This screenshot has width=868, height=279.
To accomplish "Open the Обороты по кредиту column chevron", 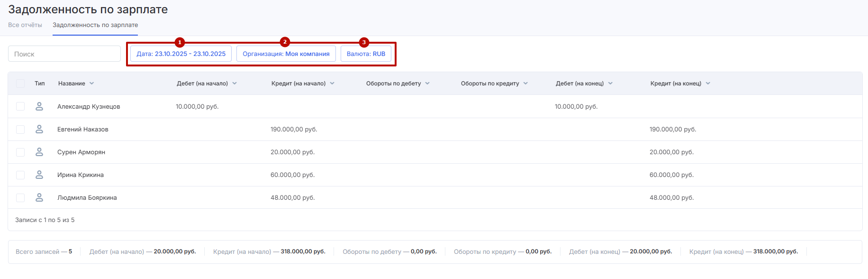I will (x=525, y=84).
